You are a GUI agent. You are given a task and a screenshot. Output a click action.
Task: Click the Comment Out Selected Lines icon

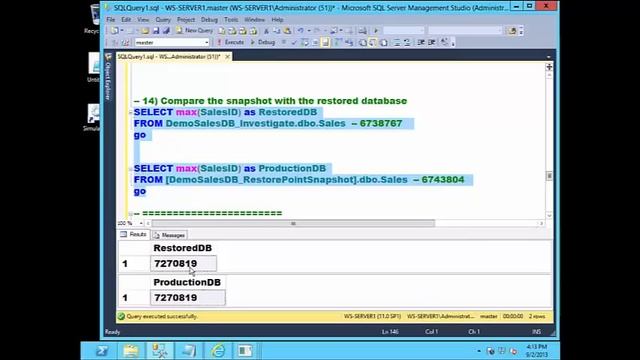click(x=397, y=42)
